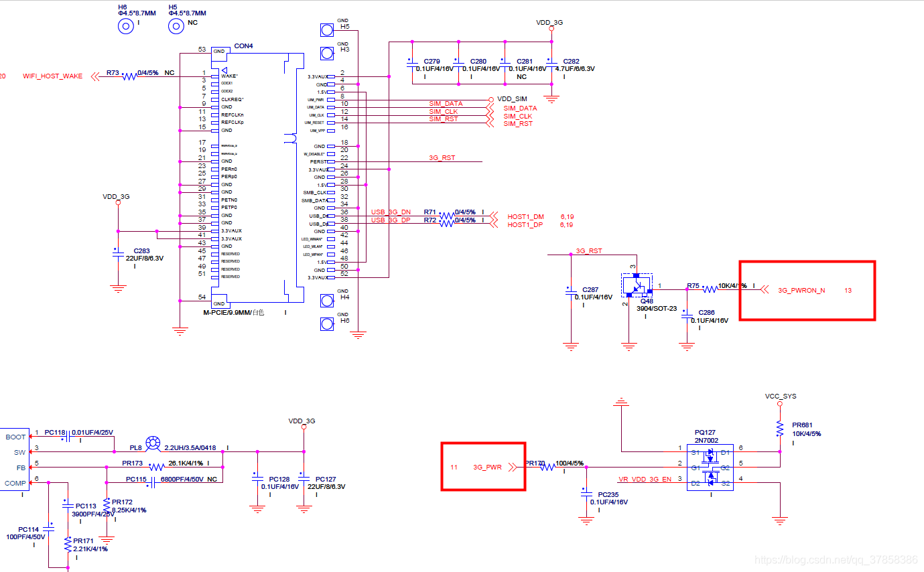Select the Q48 transistor symbol
The image size is (924, 572).
(637, 285)
